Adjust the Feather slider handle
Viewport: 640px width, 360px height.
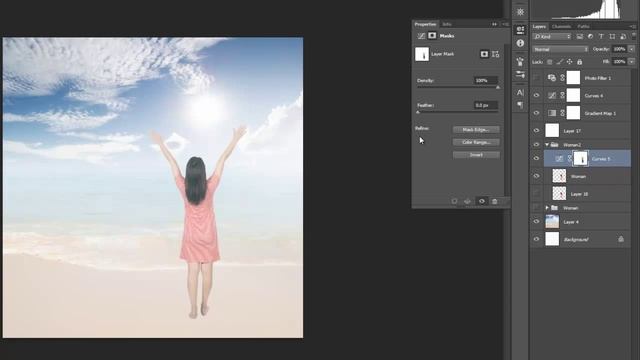point(418,112)
